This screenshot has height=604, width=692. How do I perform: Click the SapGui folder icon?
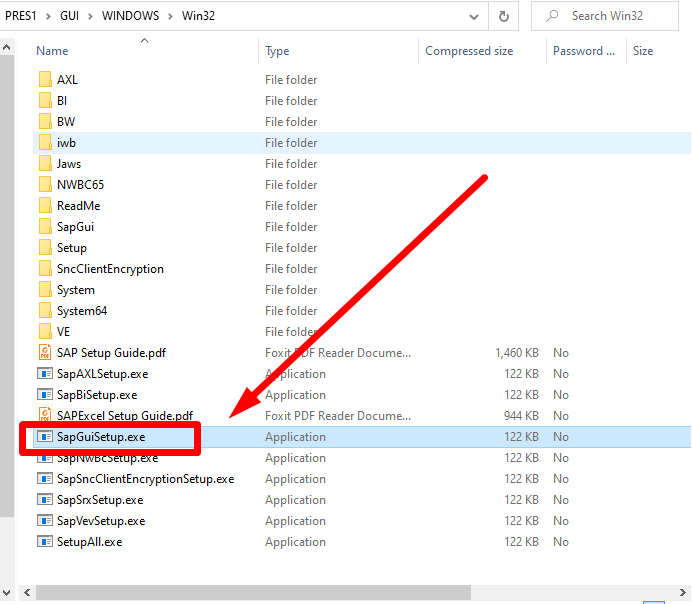[45, 227]
